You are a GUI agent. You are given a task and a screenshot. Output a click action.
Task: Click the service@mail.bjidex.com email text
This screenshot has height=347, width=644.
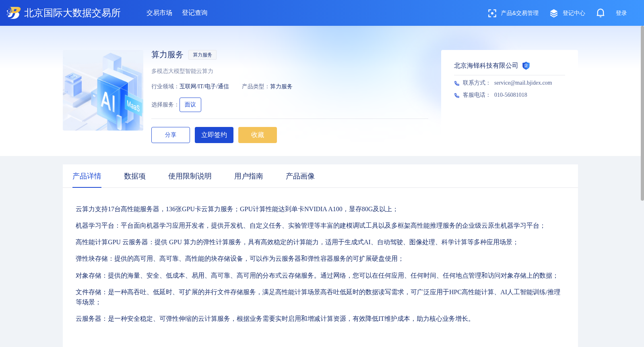pos(523,83)
